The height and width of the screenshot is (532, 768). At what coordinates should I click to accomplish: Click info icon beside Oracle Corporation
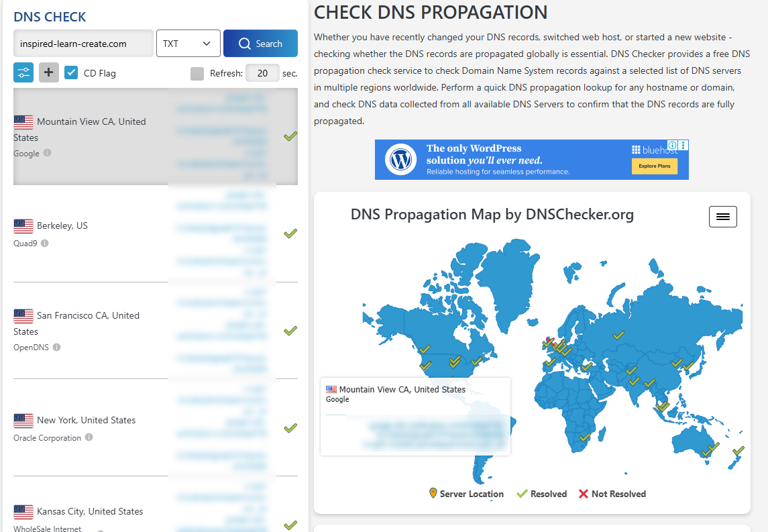(89, 437)
